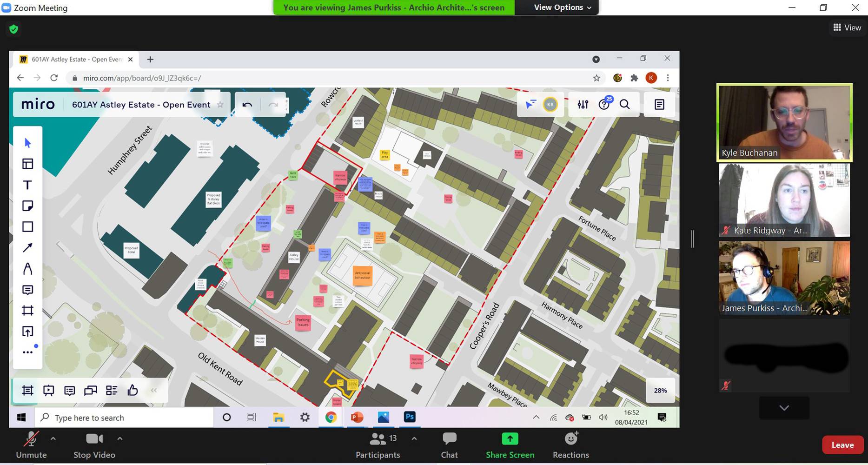Show more participants with the down chevron
868x465 pixels.
pyautogui.click(x=784, y=408)
